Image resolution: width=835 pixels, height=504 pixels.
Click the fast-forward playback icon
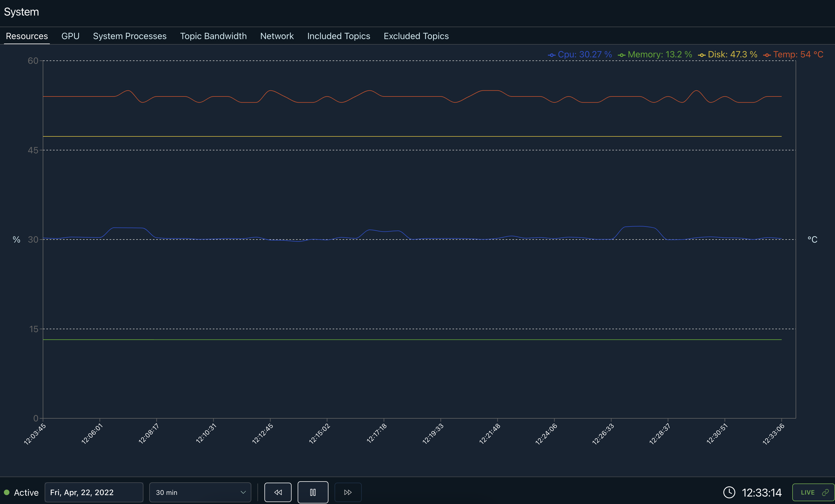pyautogui.click(x=348, y=492)
